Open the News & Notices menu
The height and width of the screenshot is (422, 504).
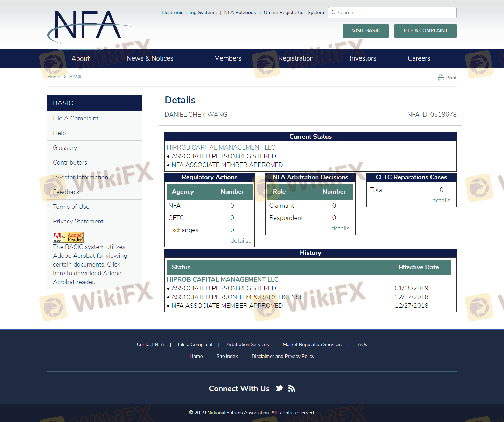click(150, 58)
